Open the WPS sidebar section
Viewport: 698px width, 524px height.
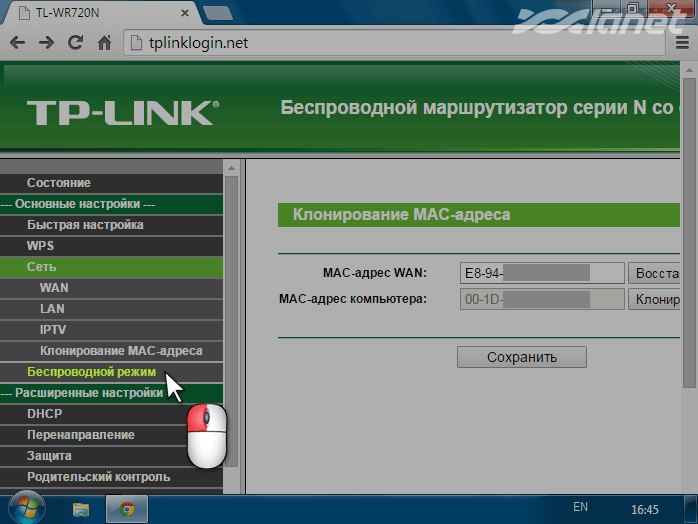[40, 246]
